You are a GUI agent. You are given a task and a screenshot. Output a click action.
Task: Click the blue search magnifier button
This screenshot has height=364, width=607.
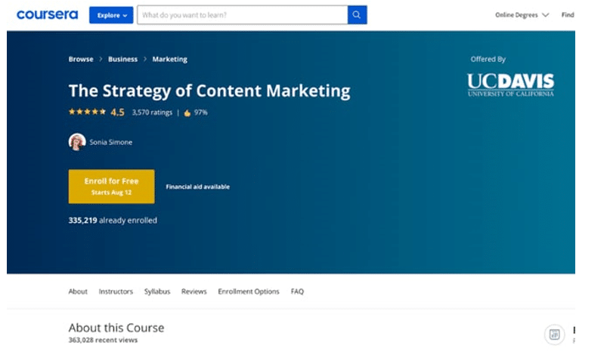(x=357, y=15)
